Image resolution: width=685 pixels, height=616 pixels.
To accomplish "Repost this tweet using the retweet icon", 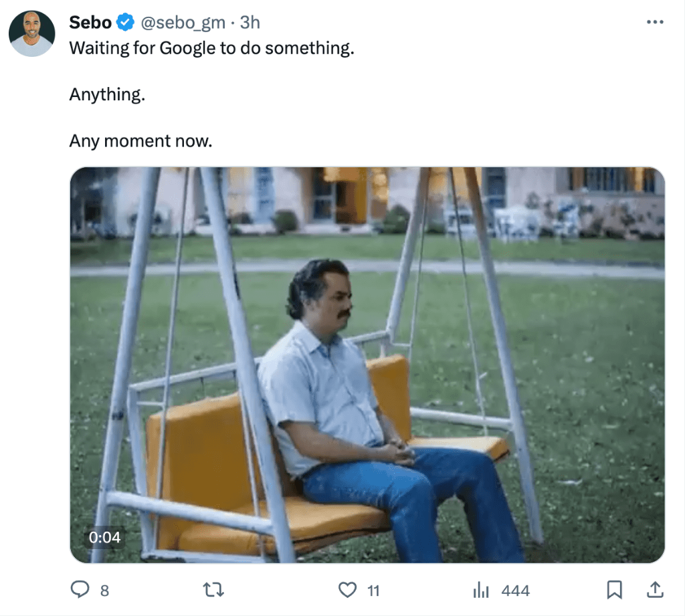I will (x=213, y=590).
